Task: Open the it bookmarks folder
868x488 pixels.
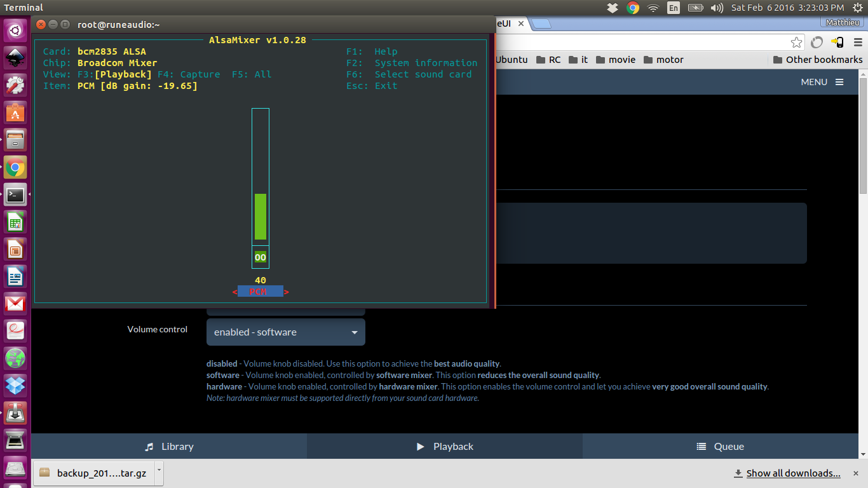Action: (x=578, y=60)
